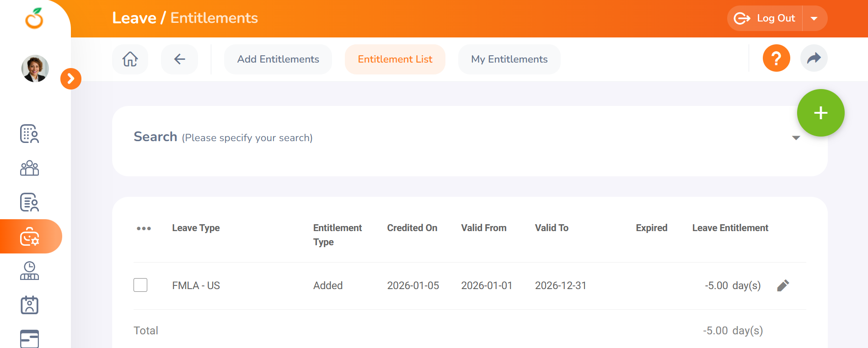Click the Log Out button

pyautogui.click(x=765, y=19)
